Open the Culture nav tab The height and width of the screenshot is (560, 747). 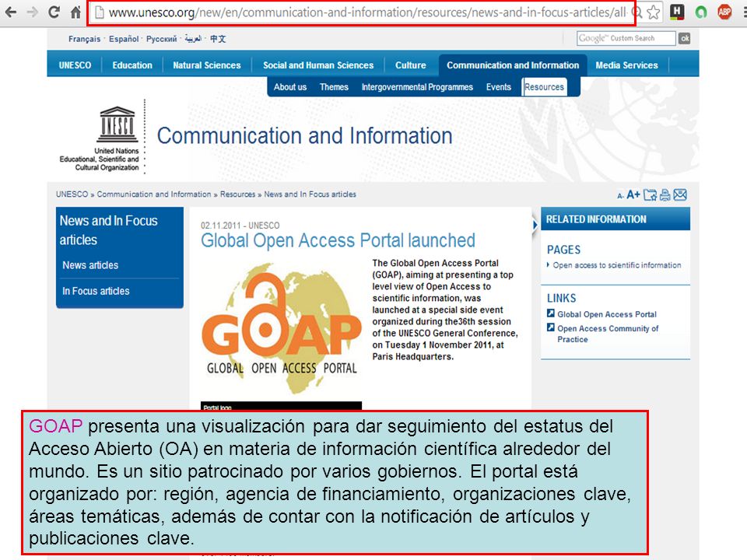tap(411, 65)
